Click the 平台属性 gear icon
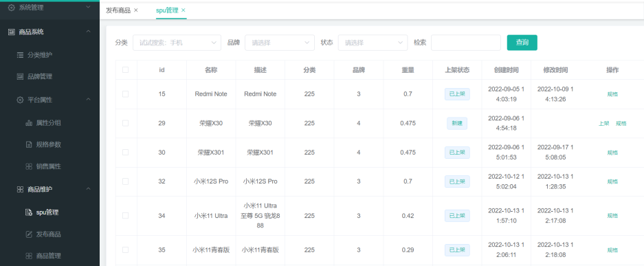 pyautogui.click(x=20, y=100)
